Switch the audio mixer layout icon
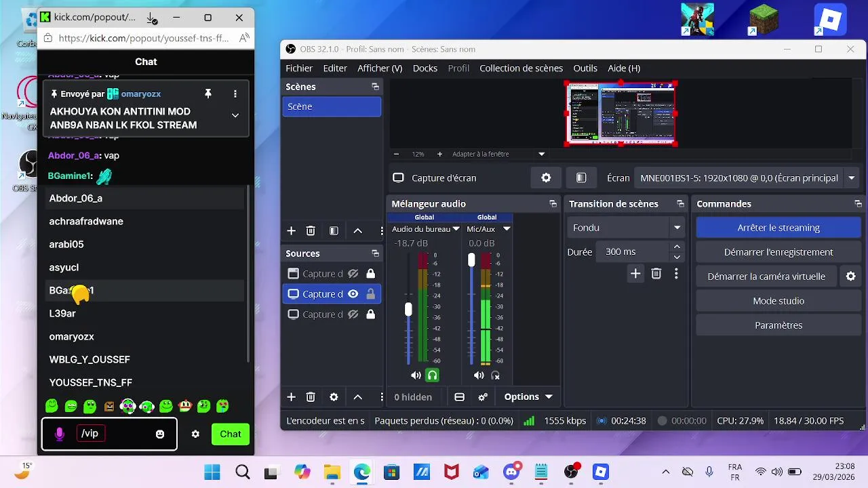This screenshot has height=488, width=868. (x=459, y=397)
